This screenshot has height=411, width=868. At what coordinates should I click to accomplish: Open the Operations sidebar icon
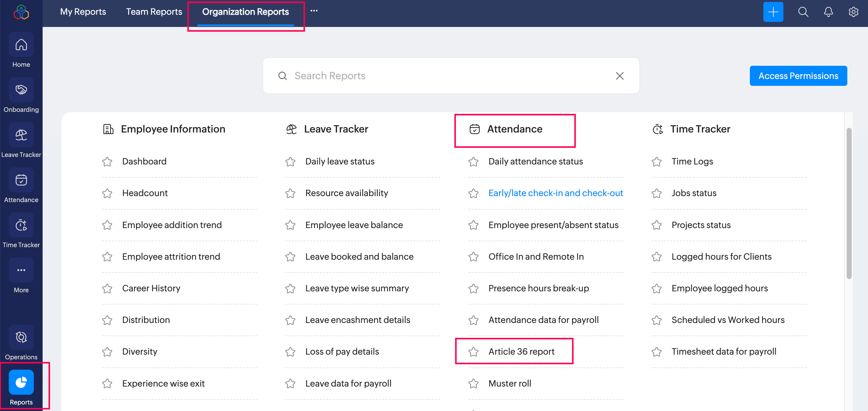pos(21,337)
